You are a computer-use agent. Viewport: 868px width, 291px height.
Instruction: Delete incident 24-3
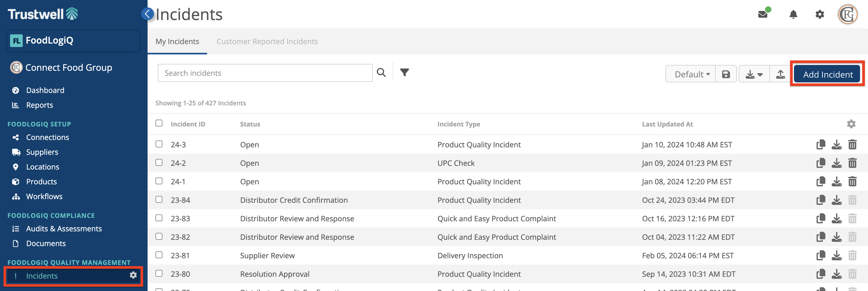[852, 144]
